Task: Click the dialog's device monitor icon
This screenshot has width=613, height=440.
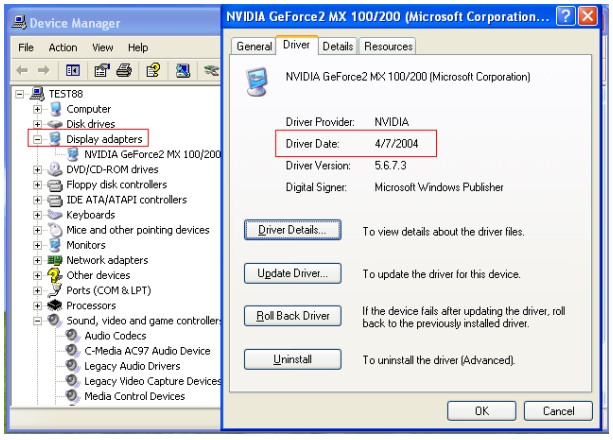Action: pyautogui.click(x=257, y=81)
